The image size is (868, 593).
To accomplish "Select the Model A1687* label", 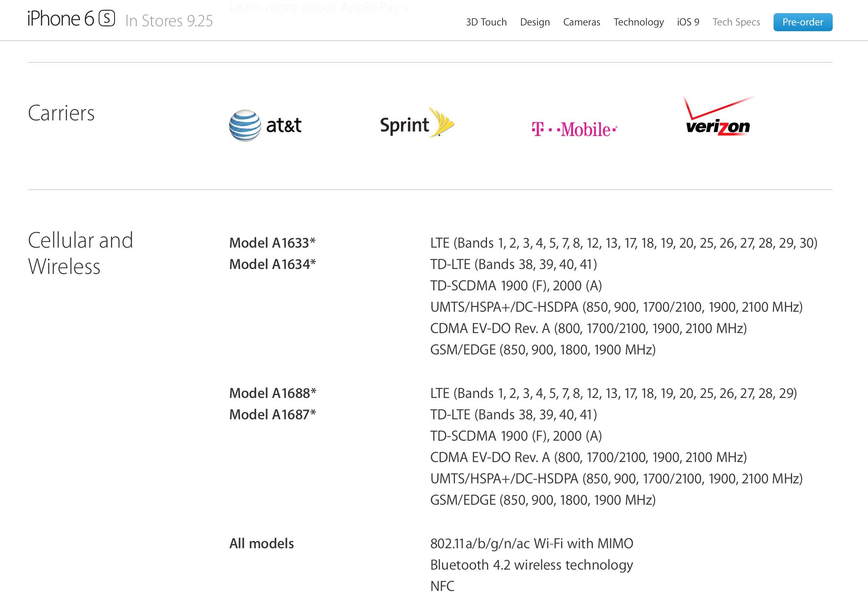I will [272, 414].
